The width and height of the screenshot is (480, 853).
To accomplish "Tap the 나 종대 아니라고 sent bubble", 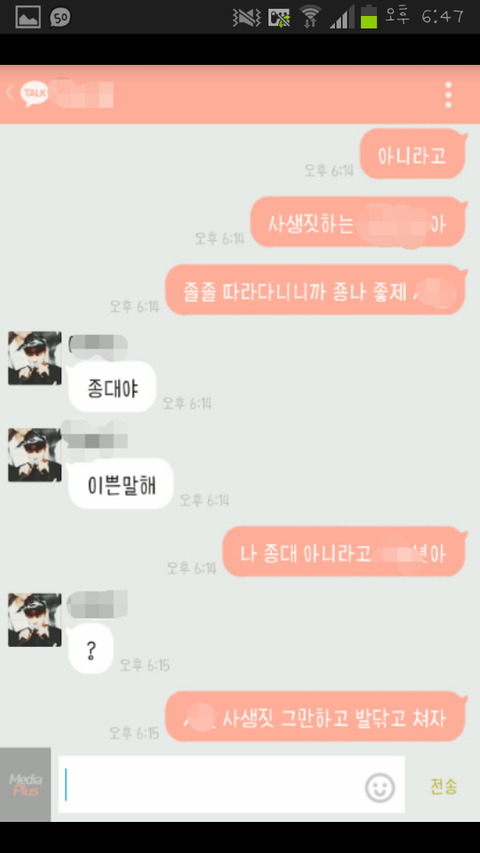I will point(344,552).
